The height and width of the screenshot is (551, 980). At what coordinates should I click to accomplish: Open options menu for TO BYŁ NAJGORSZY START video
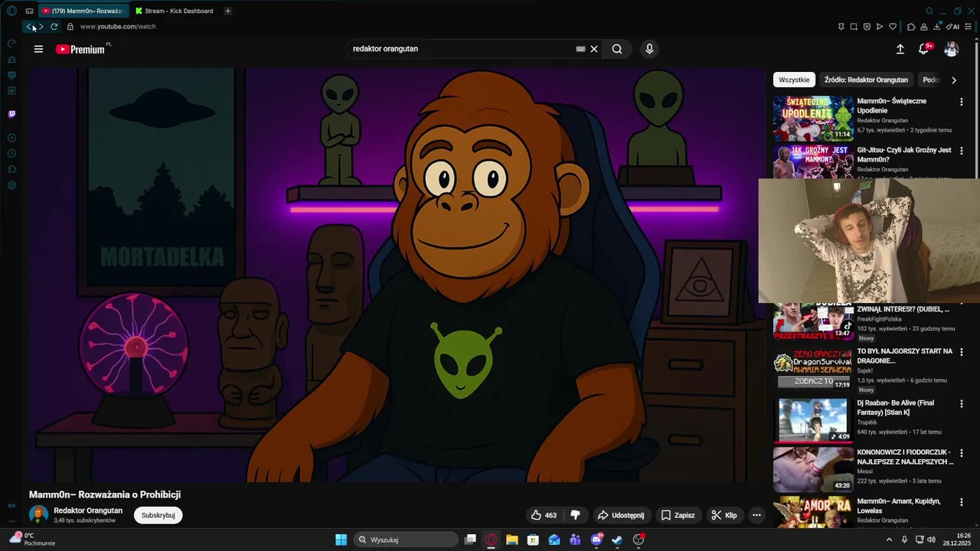point(962,352)
